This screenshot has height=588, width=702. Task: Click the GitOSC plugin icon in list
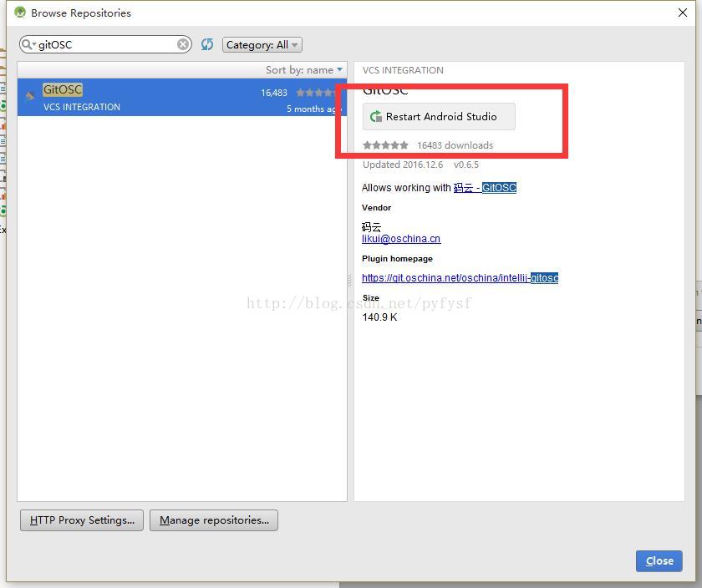pos(30,95)
